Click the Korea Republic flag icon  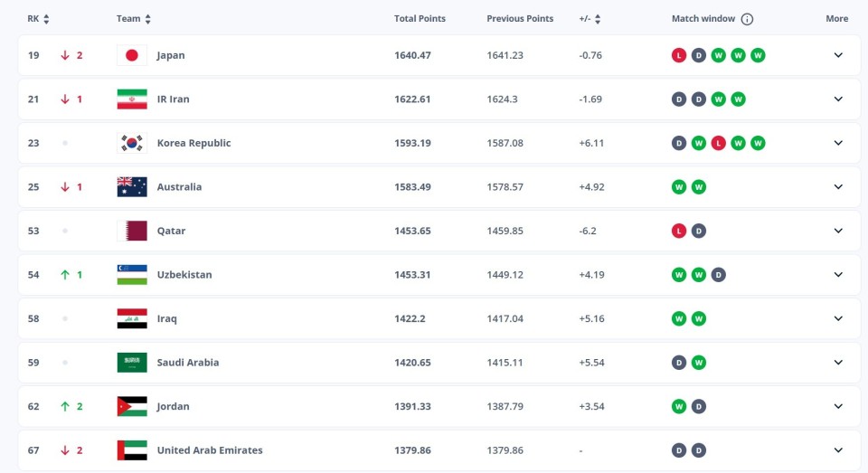[132, 143]
